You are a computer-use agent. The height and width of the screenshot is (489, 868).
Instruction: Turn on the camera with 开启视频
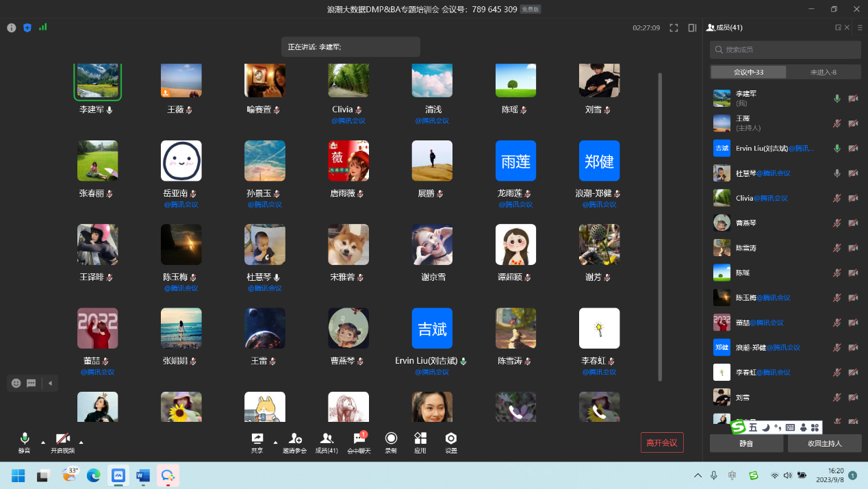pyautogui.click(x=62, y=442)
